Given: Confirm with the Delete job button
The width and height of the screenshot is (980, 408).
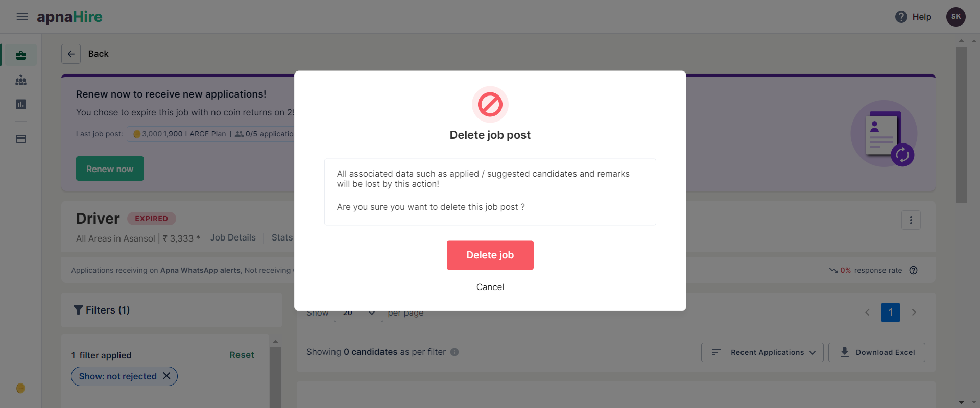Looking at the screenshot, I should [x=490, y=255].
